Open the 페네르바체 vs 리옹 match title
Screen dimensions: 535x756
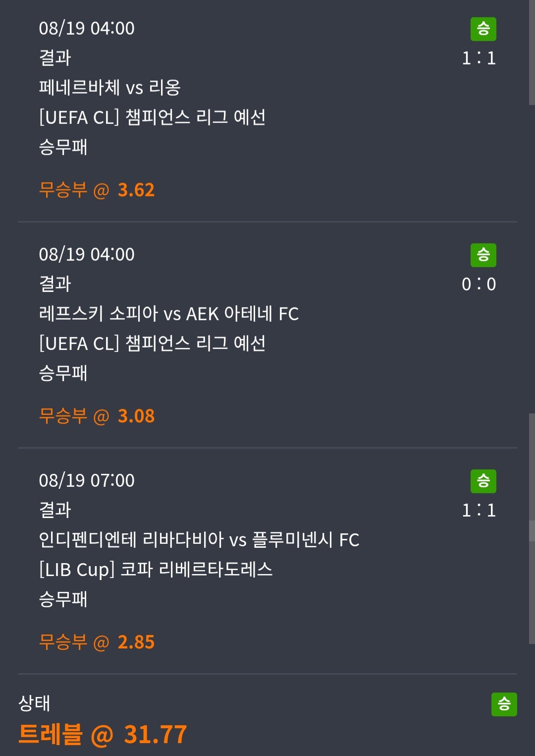(x=109, y=88)
